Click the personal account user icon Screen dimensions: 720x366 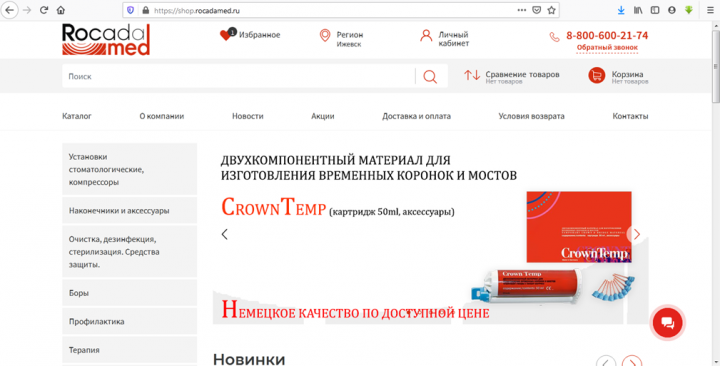(426, 36)
